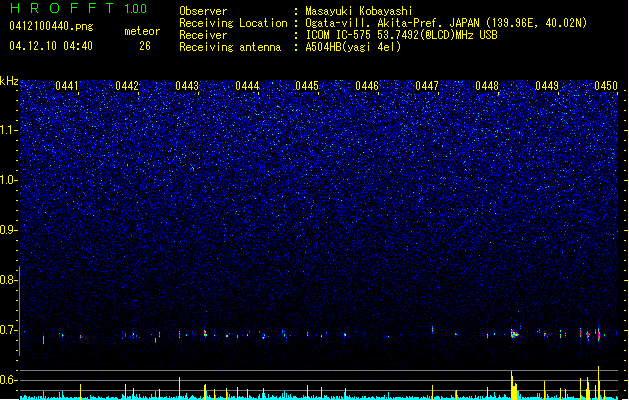Click the 0449 time marker
This screenshot has width=629, height=400.
(547, 86)
